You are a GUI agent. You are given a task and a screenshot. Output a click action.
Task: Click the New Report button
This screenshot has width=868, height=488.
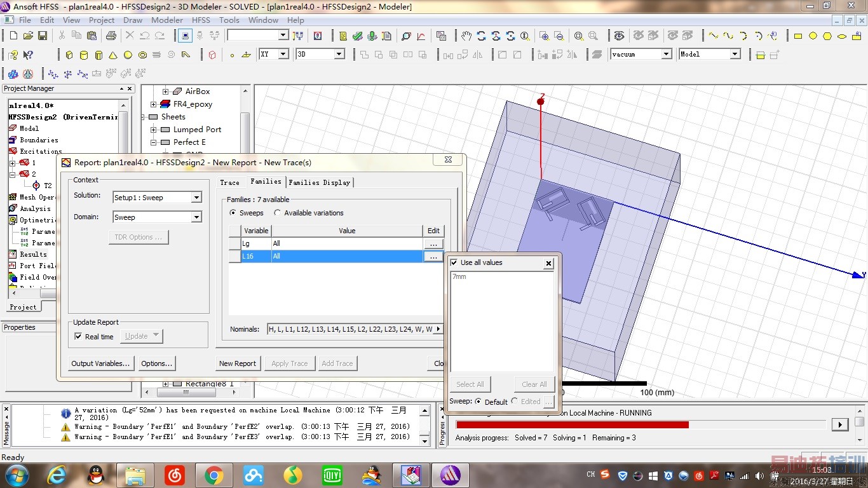click(x=237, y=363)
